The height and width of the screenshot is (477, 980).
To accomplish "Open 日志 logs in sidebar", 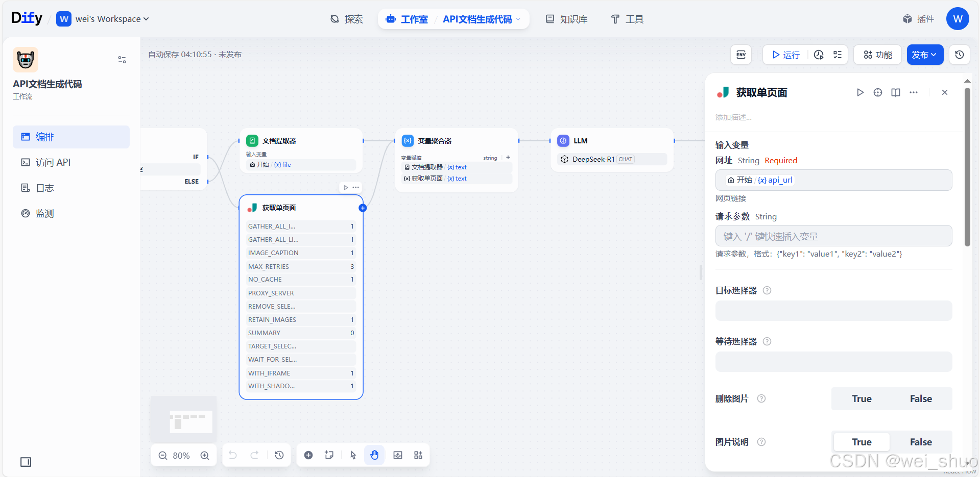I will pos(71,188).
